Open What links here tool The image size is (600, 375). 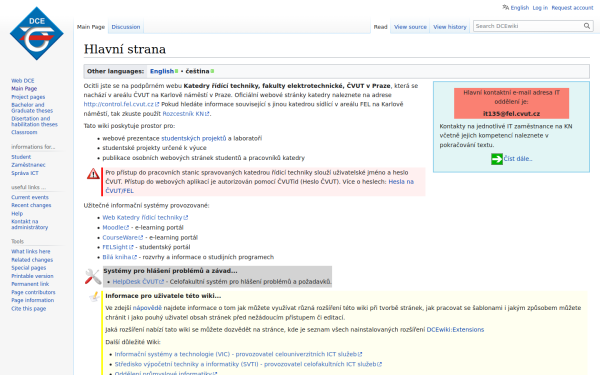pos(31,251)
